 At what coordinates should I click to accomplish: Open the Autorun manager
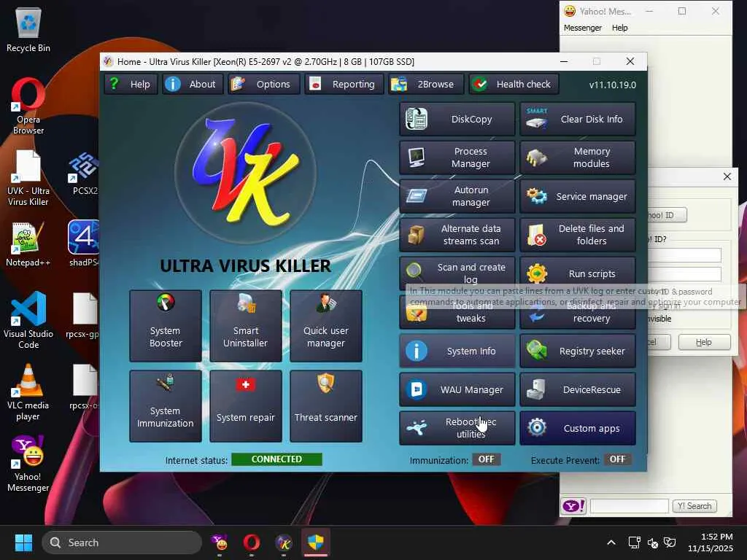457,196
